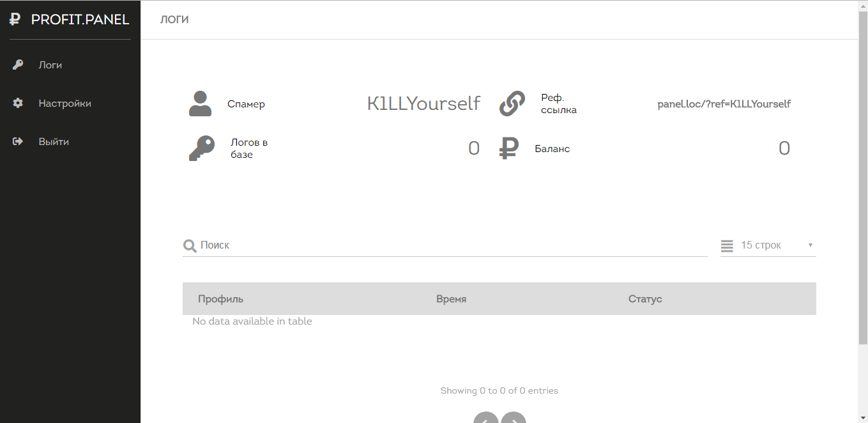Click the key icon next to Логи
The width and height of the screenshot is (868, 423).
click(x=18, y=65)
